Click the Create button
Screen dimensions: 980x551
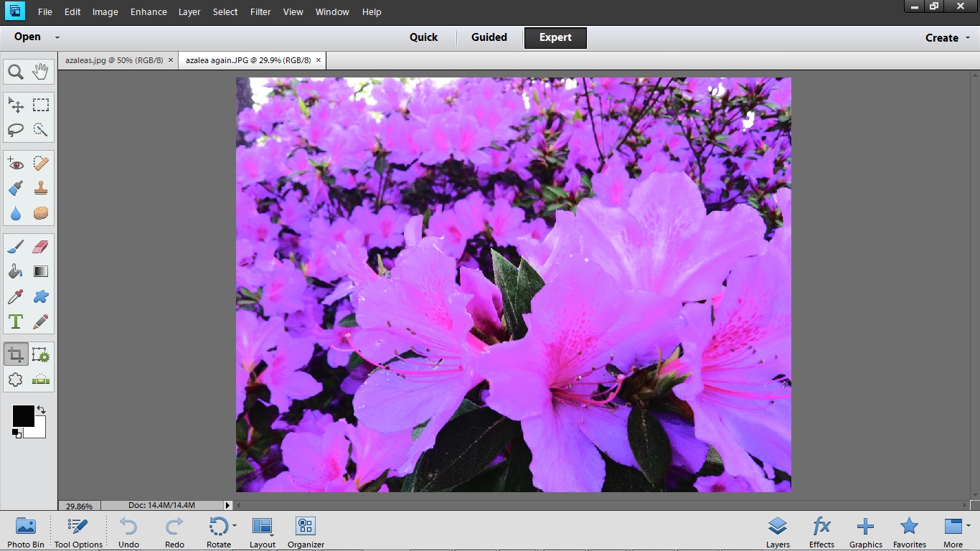(942, 38)
